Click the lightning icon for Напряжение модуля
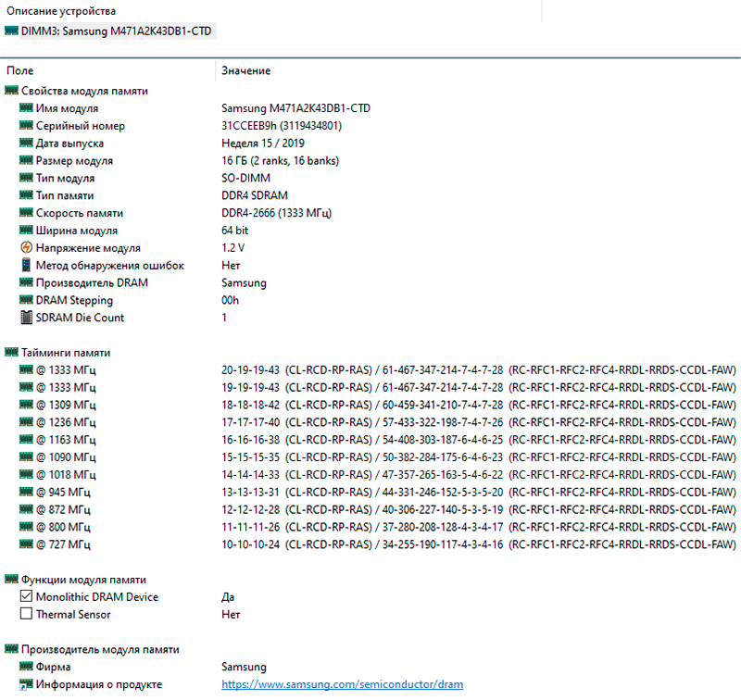The image size is (741, 700). point(27,247)
